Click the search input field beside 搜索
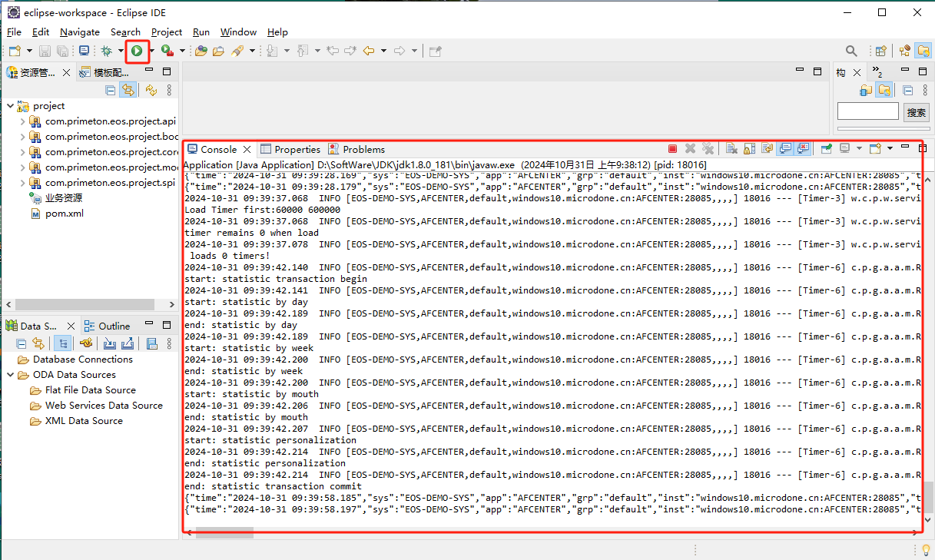This screenshot has width=935, height=560. coord(867,112)
